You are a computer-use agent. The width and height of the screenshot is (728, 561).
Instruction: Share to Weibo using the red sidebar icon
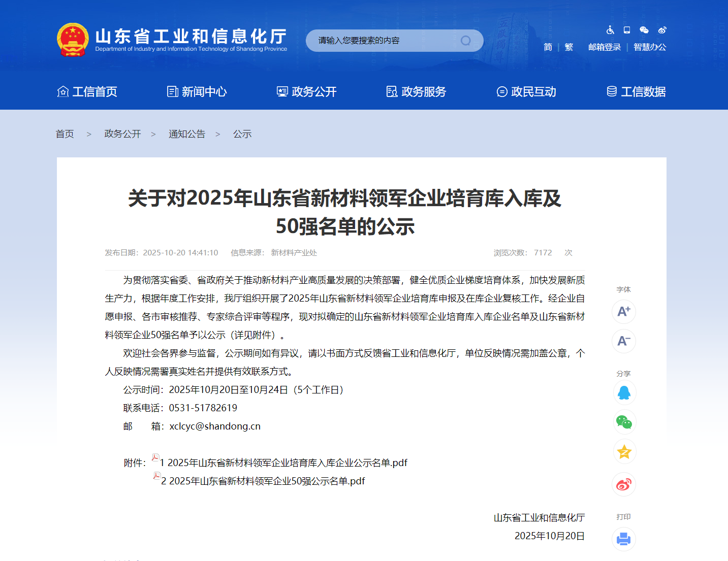(624, 485)
